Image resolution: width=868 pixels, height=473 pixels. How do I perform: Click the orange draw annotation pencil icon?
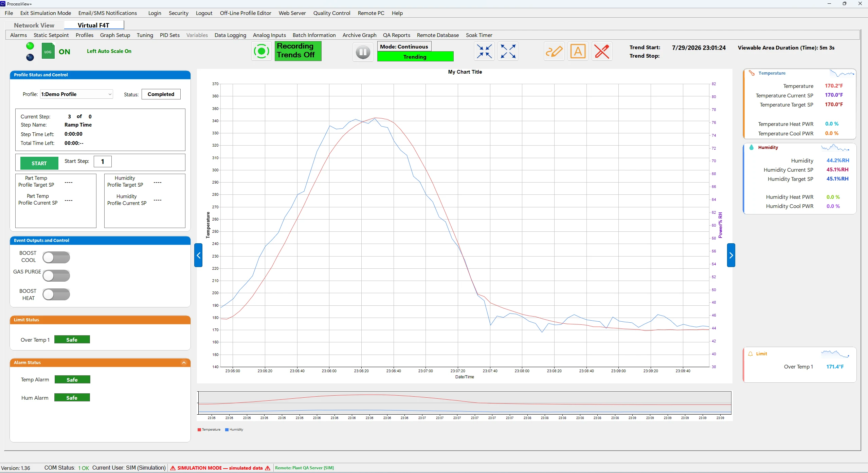554,51
